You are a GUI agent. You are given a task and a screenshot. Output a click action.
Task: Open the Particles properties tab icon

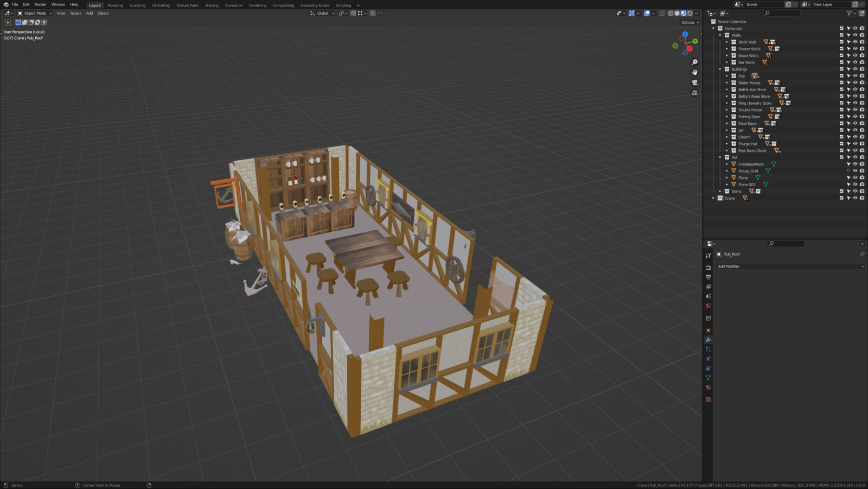click(708, 349)
